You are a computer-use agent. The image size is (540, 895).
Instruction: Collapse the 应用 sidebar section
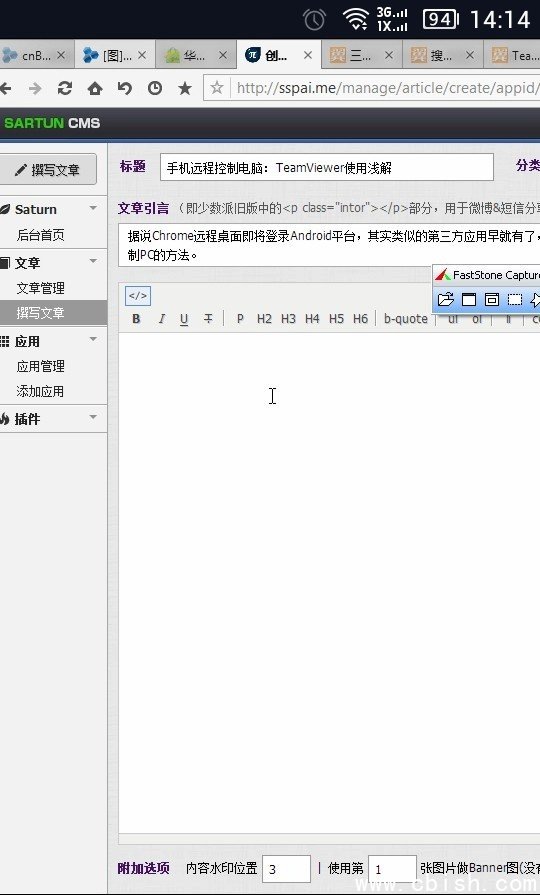93,340
